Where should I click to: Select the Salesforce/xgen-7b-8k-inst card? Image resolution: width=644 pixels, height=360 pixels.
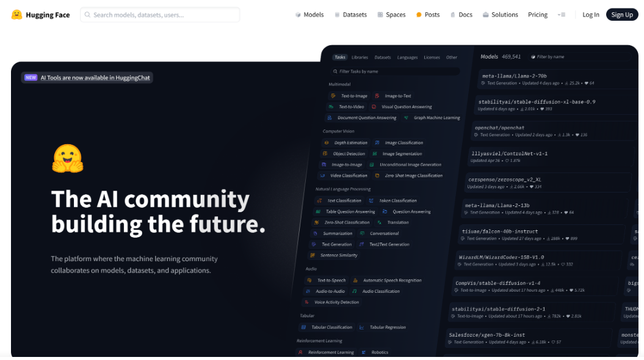[x=529, y=338]
